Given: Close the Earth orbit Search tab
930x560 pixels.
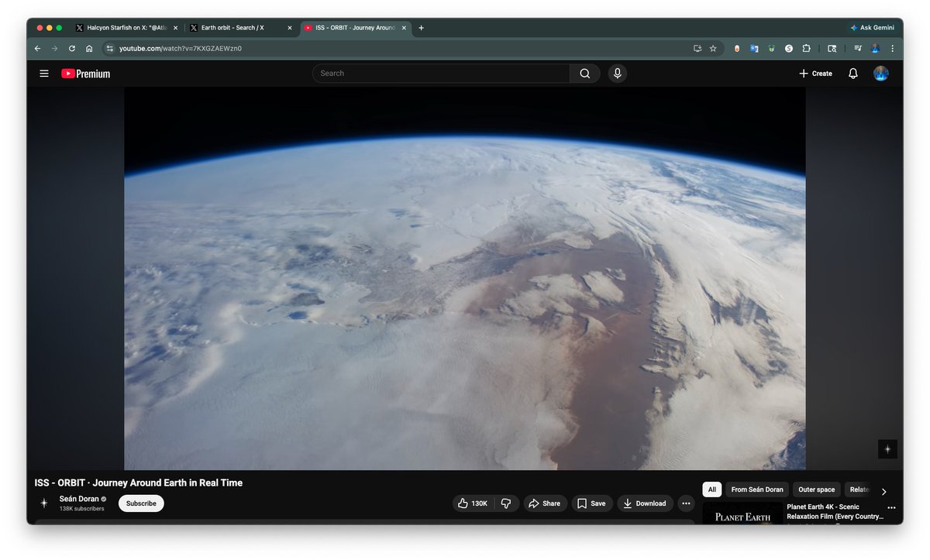Looking at the screenshot, I should coord(290,28).
